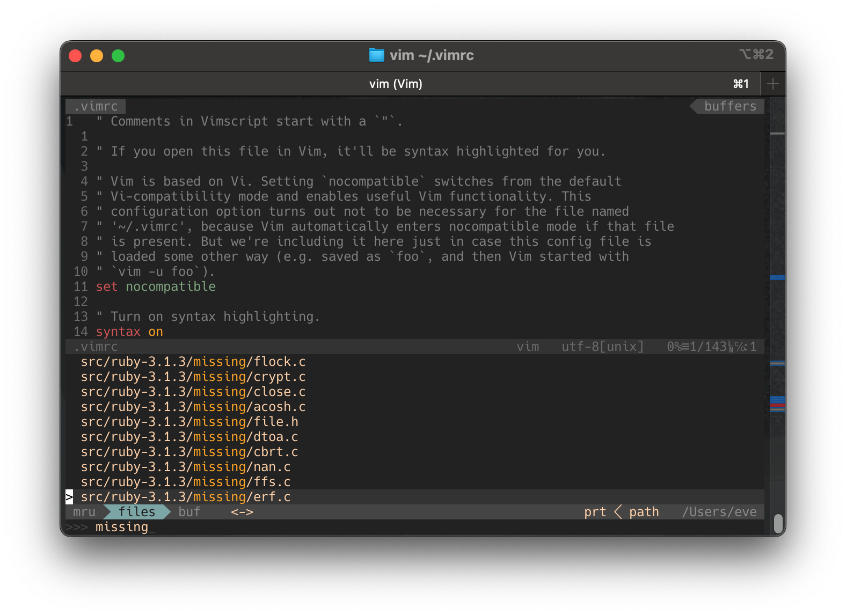The height and width of the screenshot is (616, 846).
Task: Click the /Users/eve working directory text
Action: tap(719, 512)
